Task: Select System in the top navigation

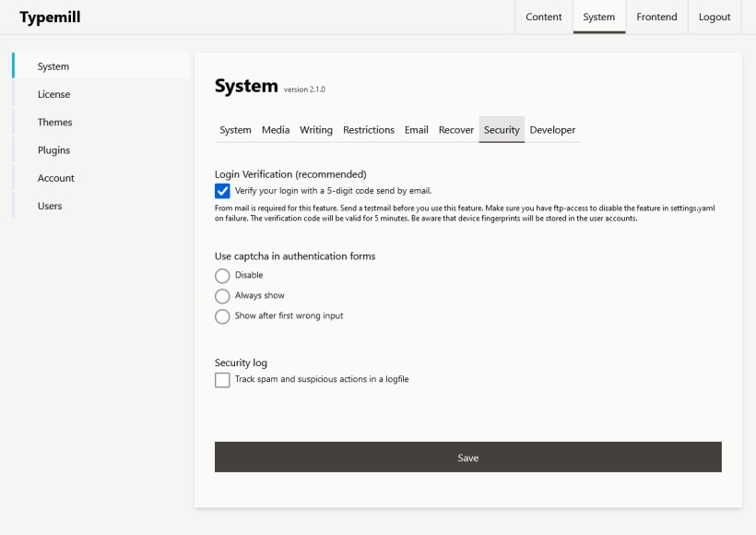Action: tap(599, 17)
